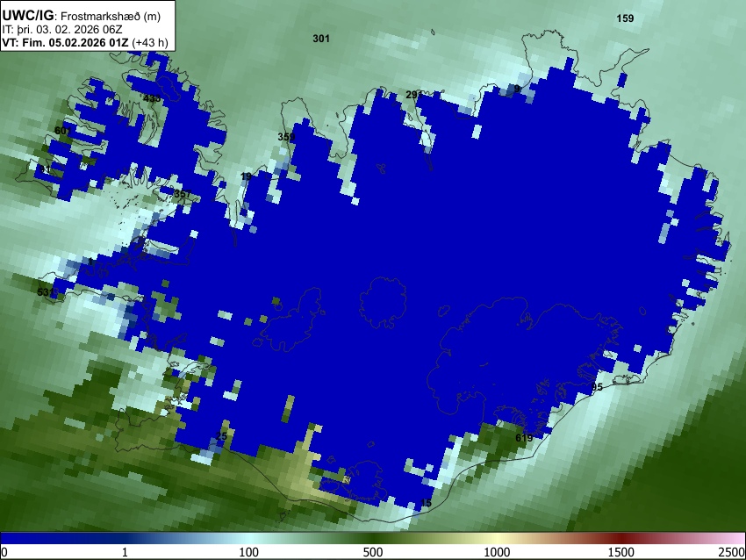746x560 pixels.
Task: Click the 619 value on the southeast coast
Action: tap(524, 438)
